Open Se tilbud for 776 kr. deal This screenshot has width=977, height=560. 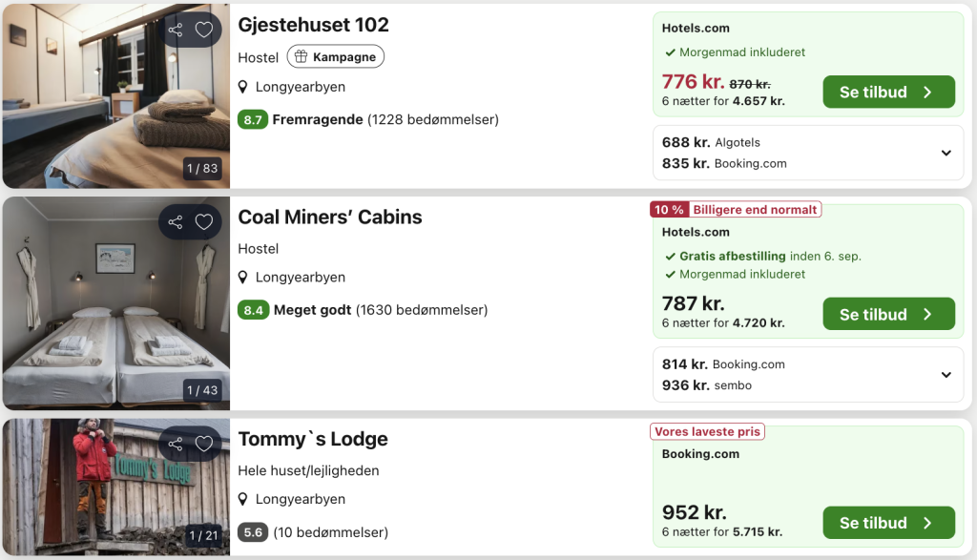pyautogui.click(x=888, y=92)
